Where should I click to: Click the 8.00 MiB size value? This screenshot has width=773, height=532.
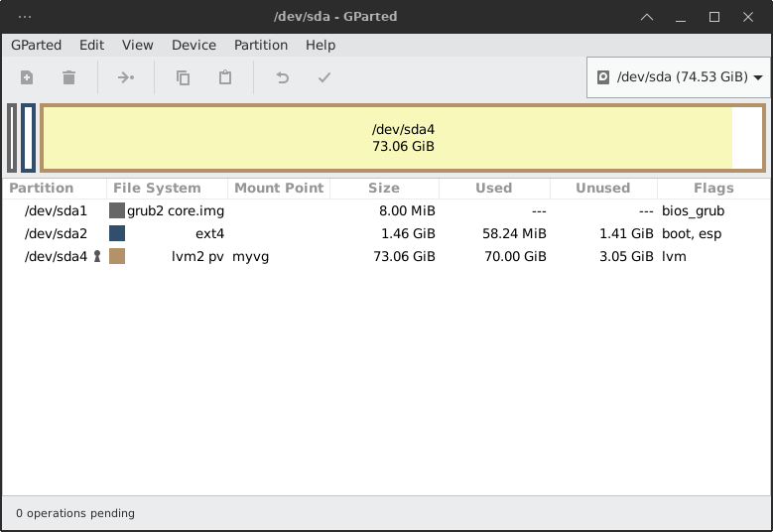(407, 211)
